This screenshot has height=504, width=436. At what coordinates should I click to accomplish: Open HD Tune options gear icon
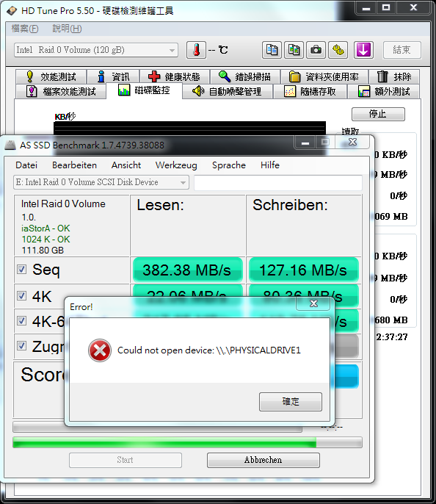click(x=338, y=50)
